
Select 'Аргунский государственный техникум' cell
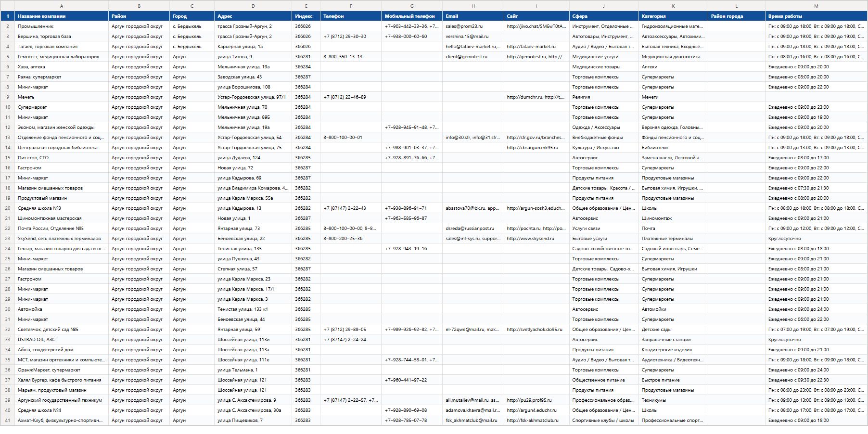tap(62, 400)
